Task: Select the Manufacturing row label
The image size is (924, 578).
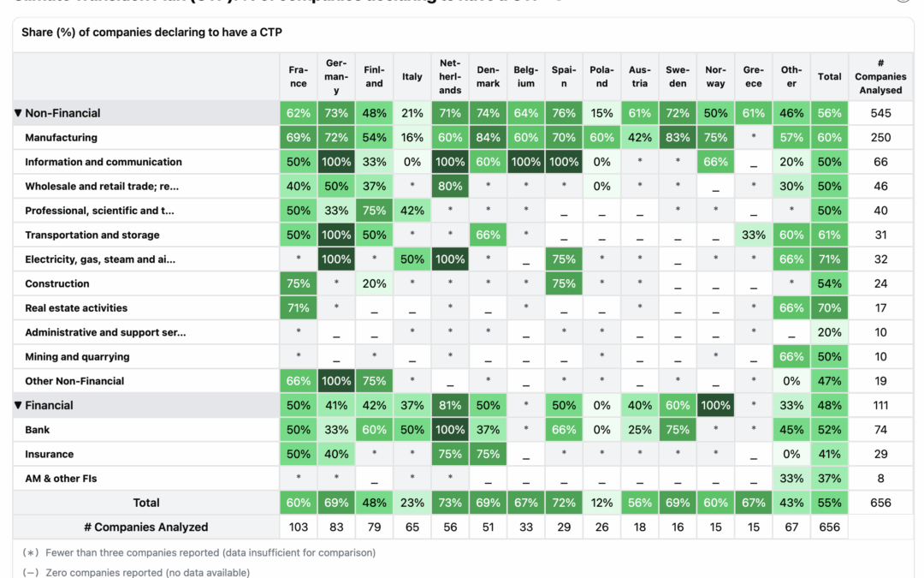Action: click(61, 137)
